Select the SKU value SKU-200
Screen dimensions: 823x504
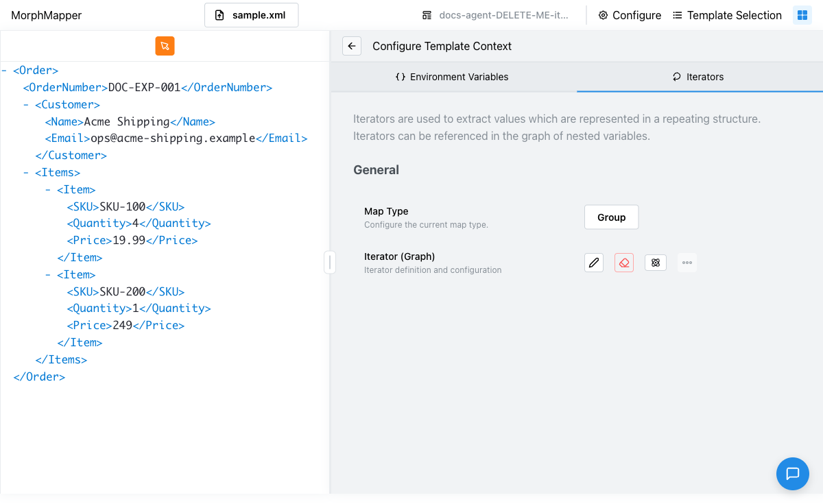click(123, 292)
